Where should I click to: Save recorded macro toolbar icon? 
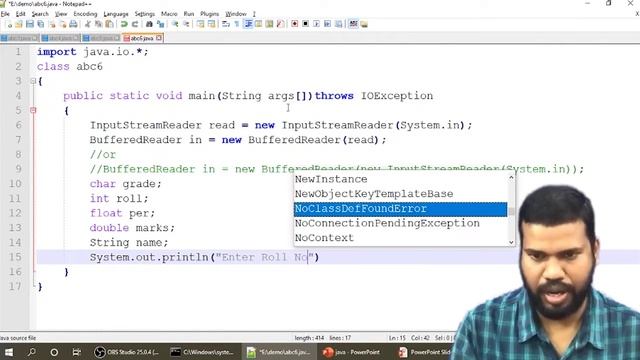(x=338, y=24)
